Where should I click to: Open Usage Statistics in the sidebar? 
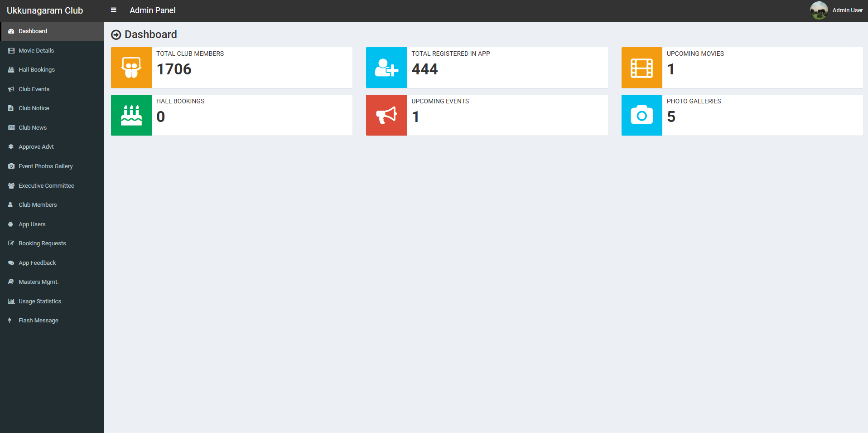tap(40, 302)
